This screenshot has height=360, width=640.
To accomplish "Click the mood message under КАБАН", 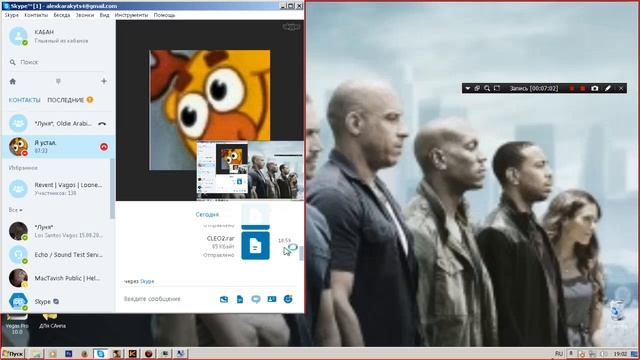I will pos(61,41).
